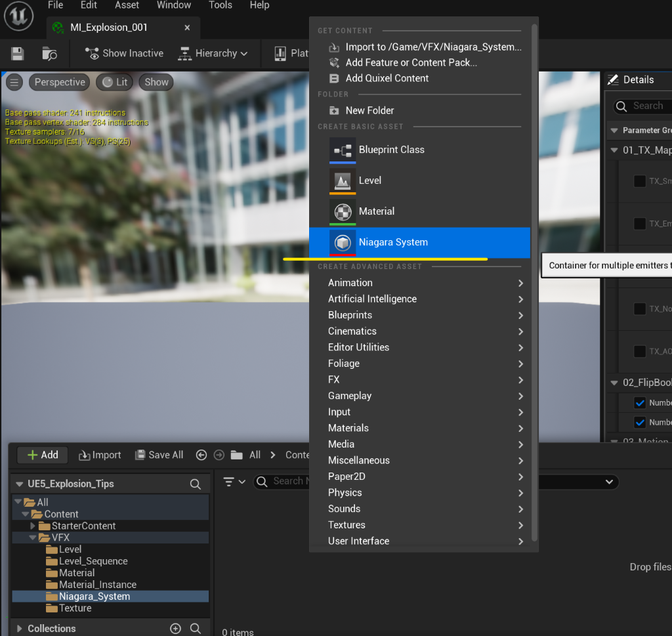Image resolution: width=672 pixels, height=636 pixels.
Task: Uncheck the first Number checkbox under 02_FlipBook
Action: point(640,403)
